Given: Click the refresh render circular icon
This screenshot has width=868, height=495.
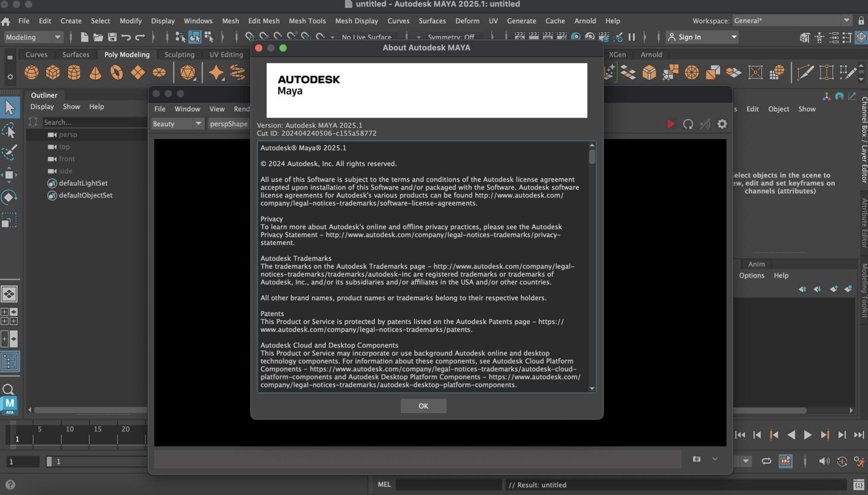Looking at the screenshot, I should click(688, 124).
